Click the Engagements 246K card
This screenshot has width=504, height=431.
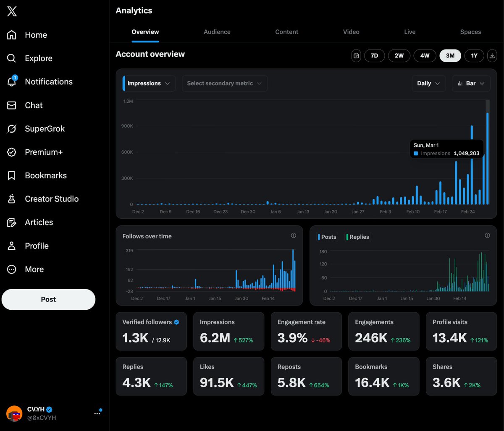tap(384, 331)
